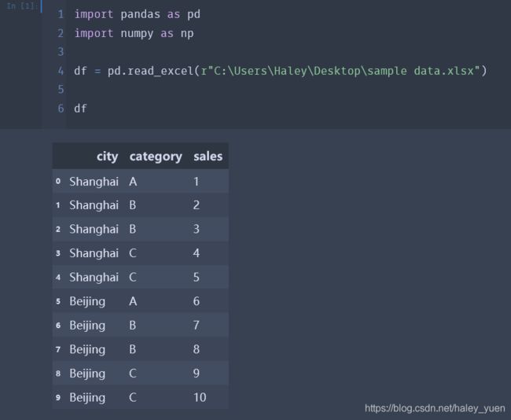Click sales value 7 in the table

pos(197,325)
